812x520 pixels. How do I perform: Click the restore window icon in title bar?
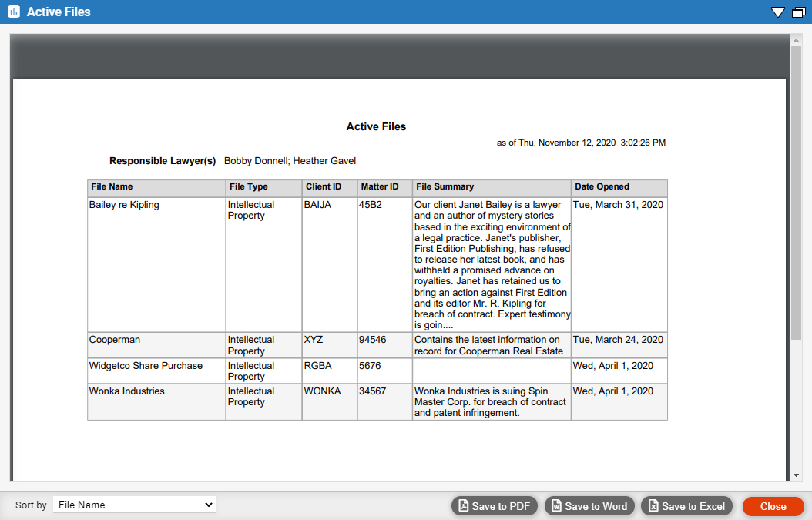(799, 12)
